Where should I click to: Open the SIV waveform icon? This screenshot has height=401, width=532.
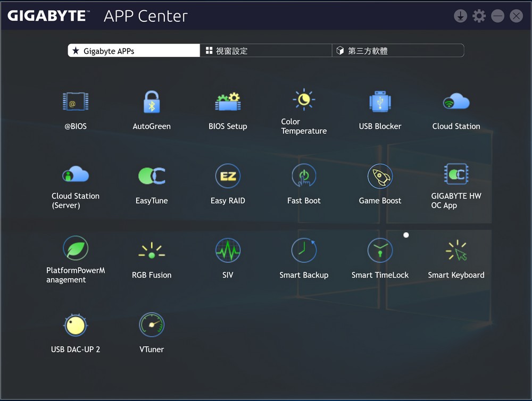click(228, 250)
